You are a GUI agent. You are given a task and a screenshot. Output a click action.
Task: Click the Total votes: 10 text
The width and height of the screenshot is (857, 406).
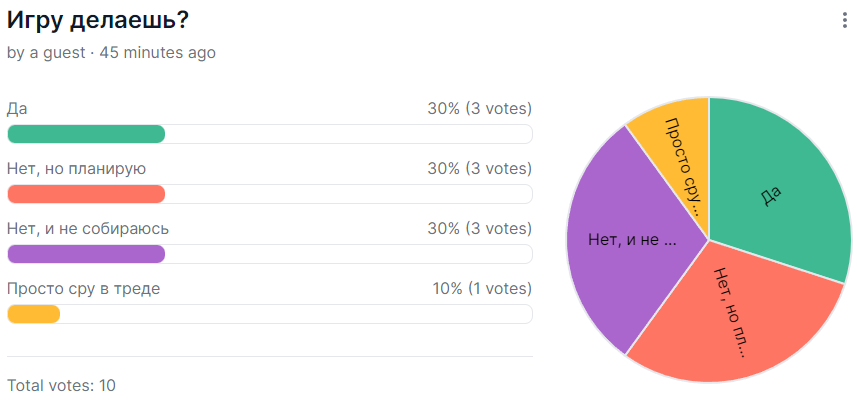point(61,385)
